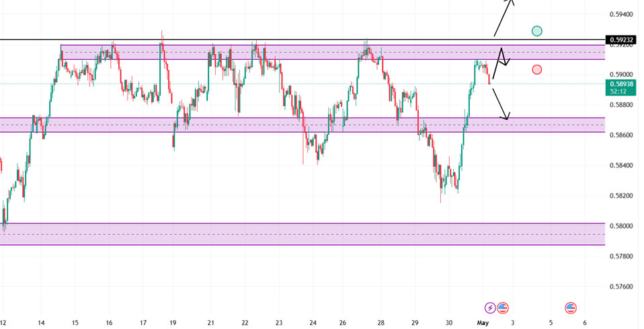The height and width of the screenshot is (329, 644).
Task: Select the red circle marker
Action: click(x=537, y=70)
